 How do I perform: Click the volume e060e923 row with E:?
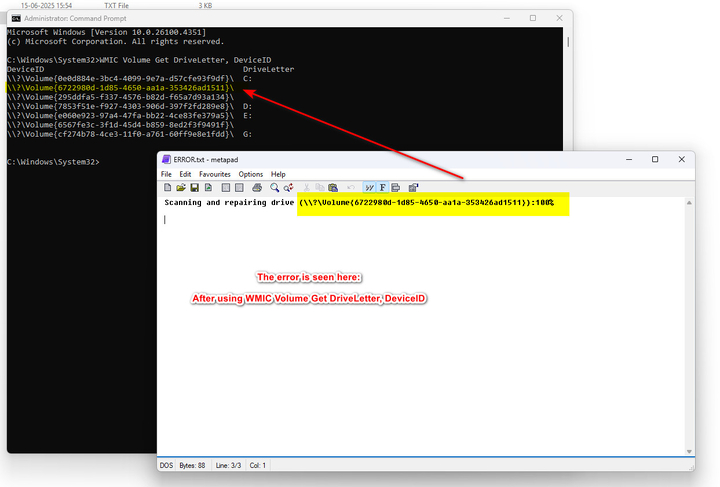[x=129, y=116]
